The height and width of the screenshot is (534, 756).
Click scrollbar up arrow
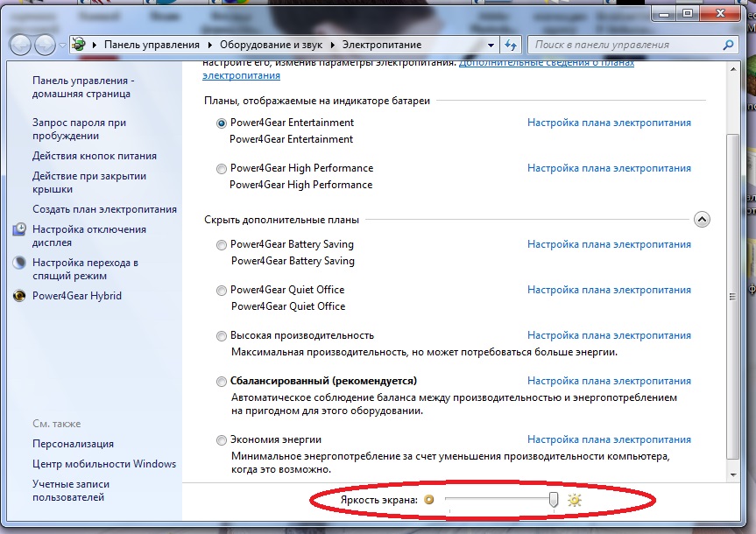point(733,69)
